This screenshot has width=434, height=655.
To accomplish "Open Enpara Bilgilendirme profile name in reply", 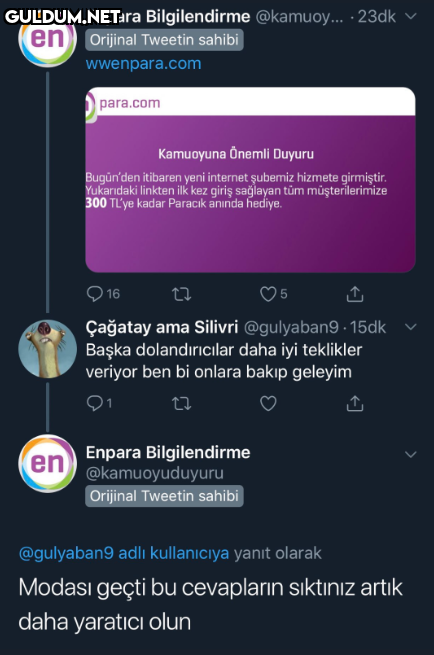I will [x=168, y=452].
